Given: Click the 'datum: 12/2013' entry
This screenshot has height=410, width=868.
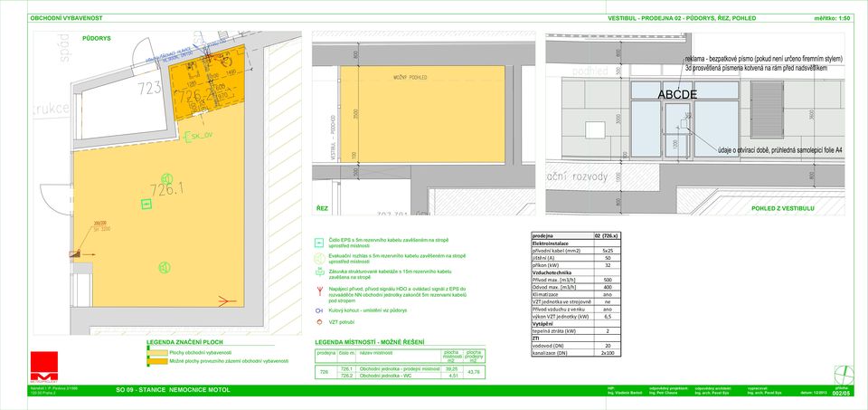Looking at the screenshot, I should tap(813, 393).
